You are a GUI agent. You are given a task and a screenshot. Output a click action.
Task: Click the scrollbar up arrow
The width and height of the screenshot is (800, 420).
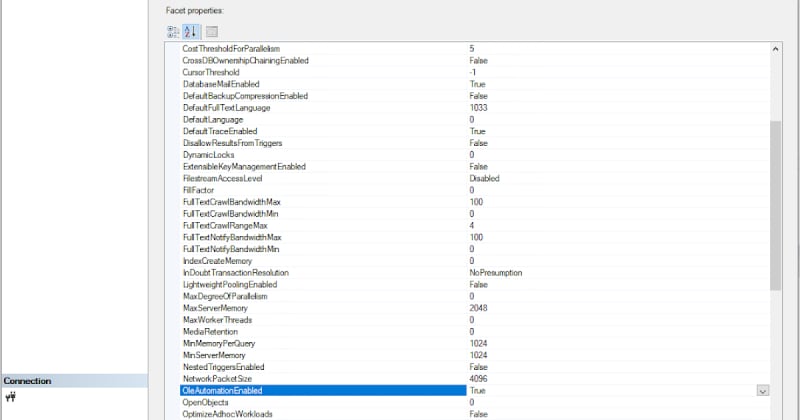(x=776, y=49)
